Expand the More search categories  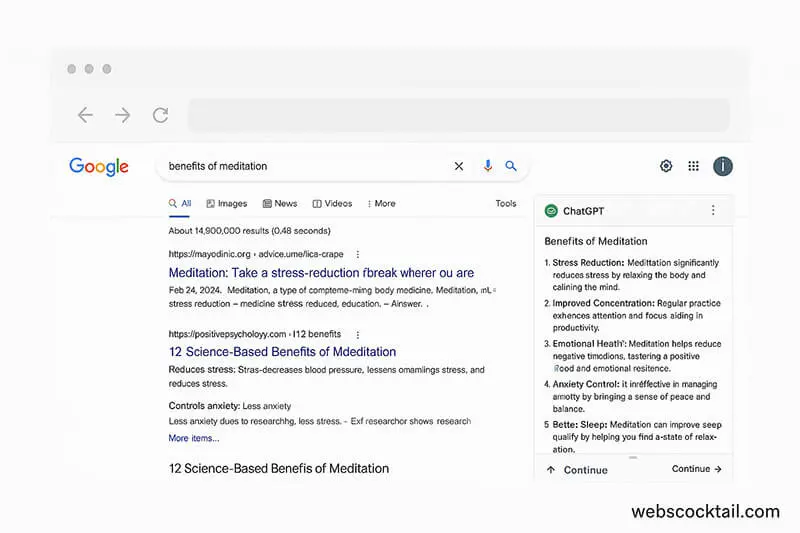[x=381, y=204]
